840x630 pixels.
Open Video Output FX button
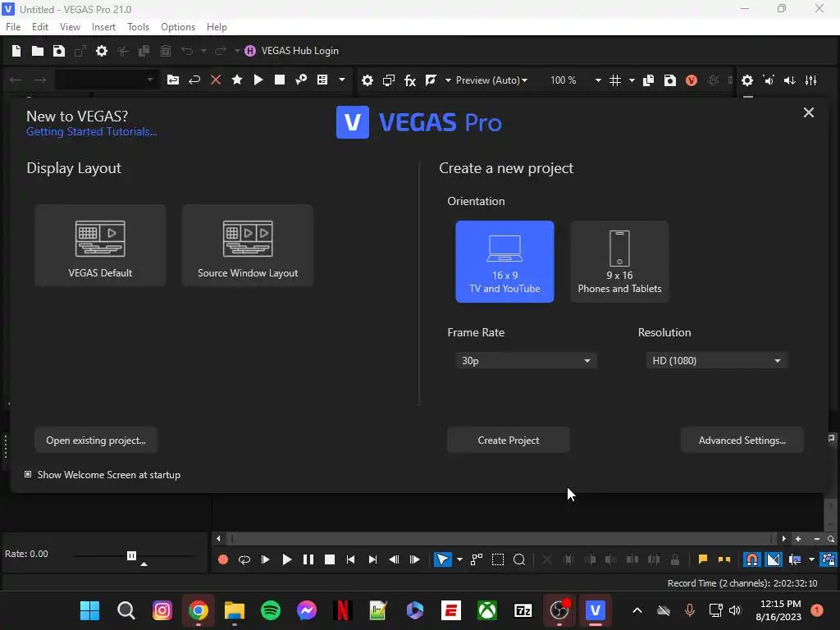[410, 80]
